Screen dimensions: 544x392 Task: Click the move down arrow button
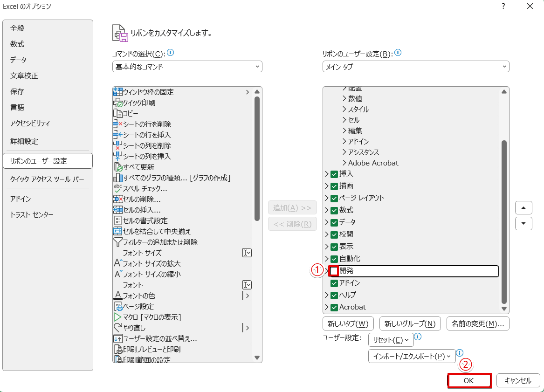pos(523,223)
